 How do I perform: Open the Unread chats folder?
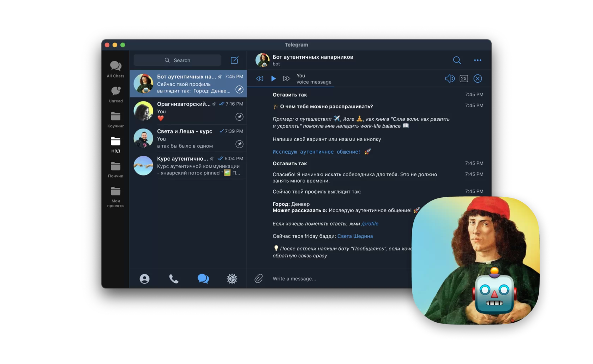[x=115, y=94]
